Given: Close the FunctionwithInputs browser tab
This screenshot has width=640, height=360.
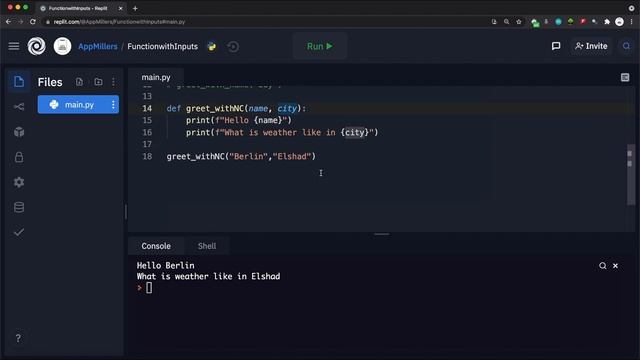Looking at the screenshot, I should click(120, 8).
